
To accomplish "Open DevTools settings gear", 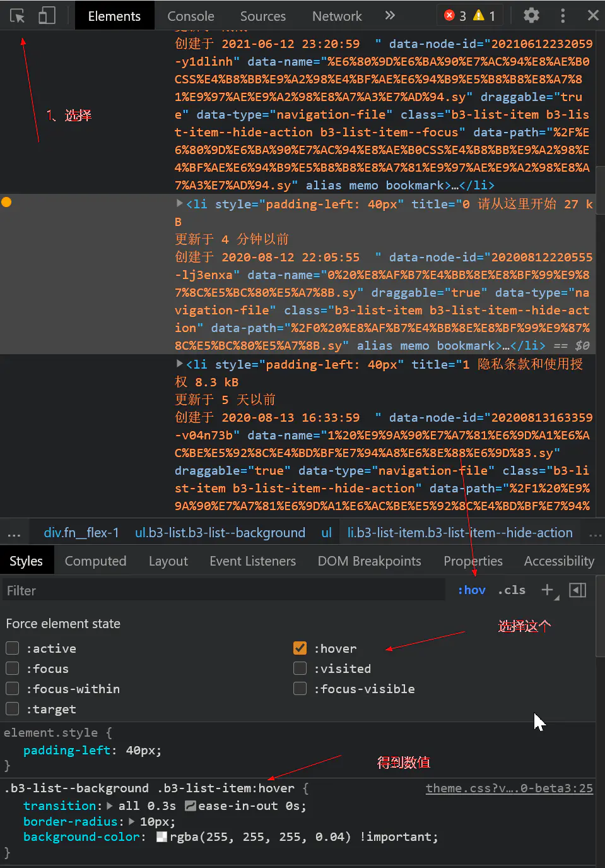I will pos(531,16).
